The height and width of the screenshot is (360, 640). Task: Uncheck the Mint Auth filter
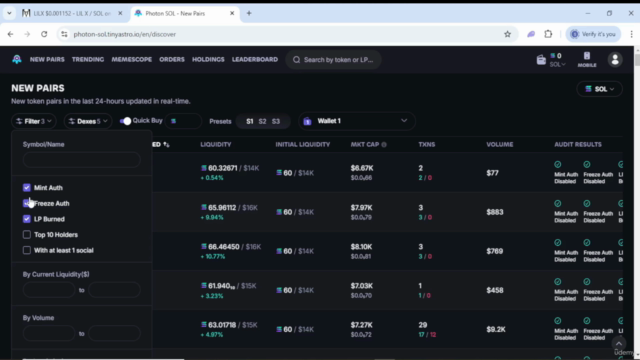pyautogui.click(x=27, y=188)
